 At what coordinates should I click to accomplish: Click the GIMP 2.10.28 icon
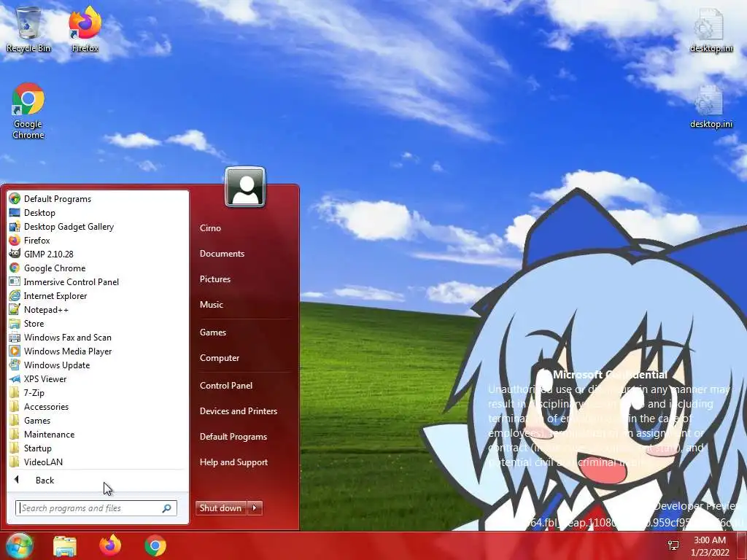pos(15,254)
